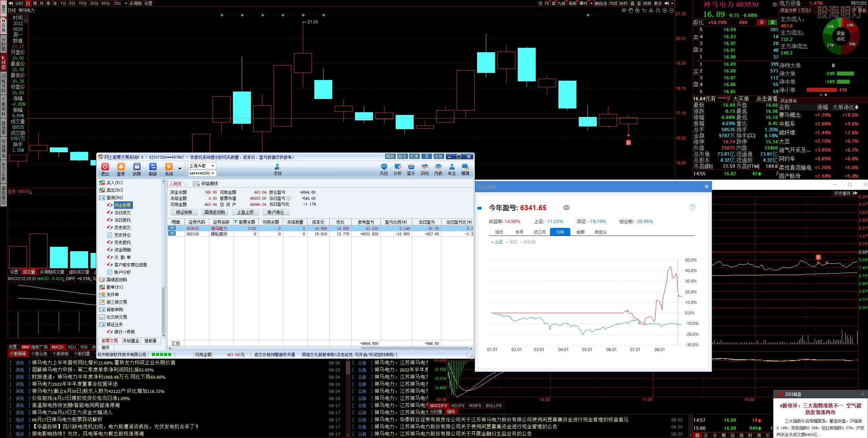
Task: Open the 收益曲线 tab in trading window
Action: (x=205, y=184)
